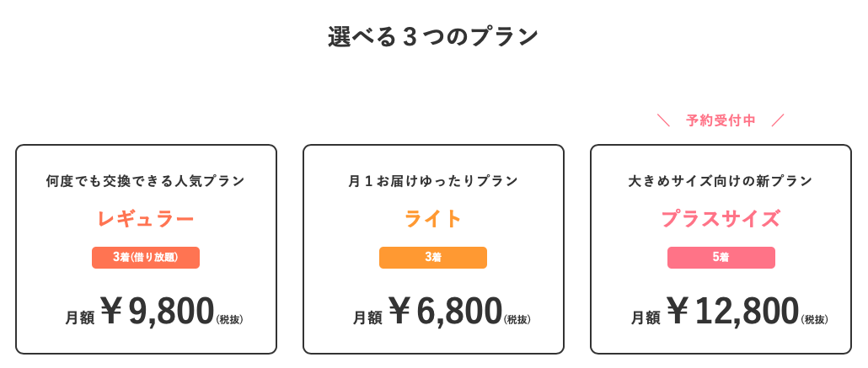Image resolution: width=868 pixels, height=368 pixels.
Task: Click the 選べる３つのプラン heading
Action: [433, 37]
